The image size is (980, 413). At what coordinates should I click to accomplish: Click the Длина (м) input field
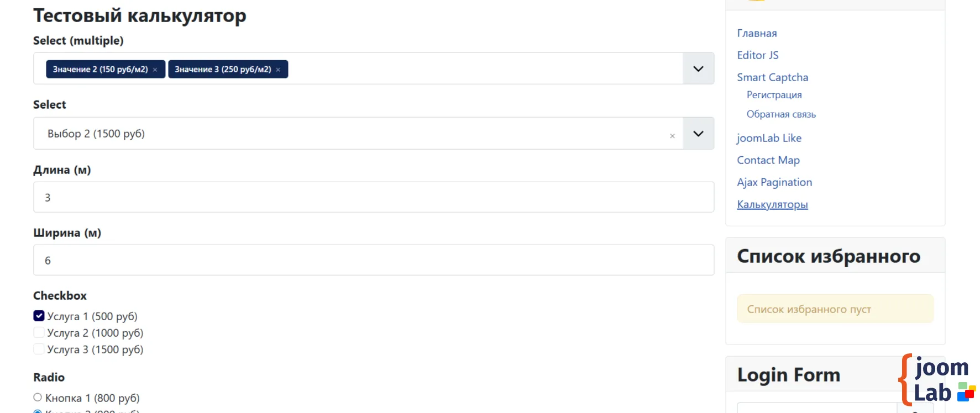tap(373, 197)
